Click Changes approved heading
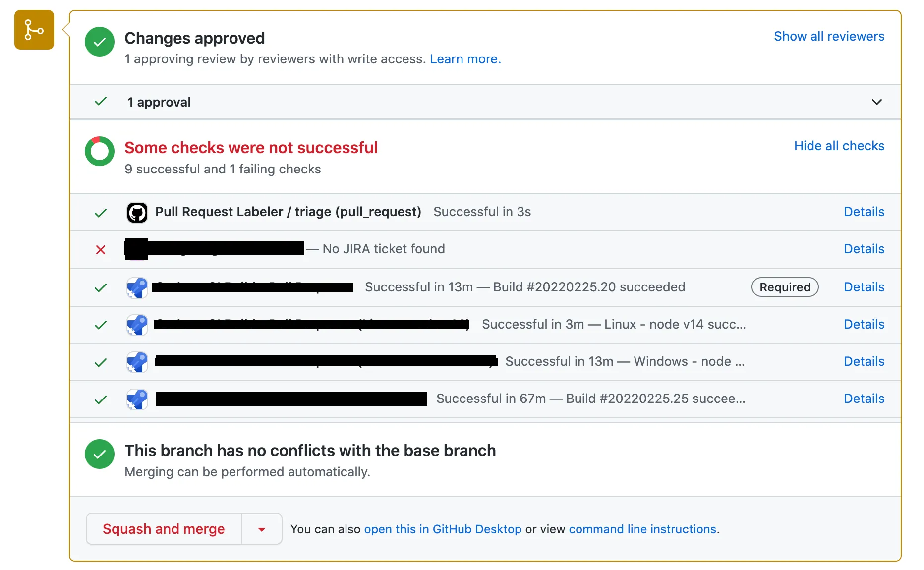 click(195, 38)
